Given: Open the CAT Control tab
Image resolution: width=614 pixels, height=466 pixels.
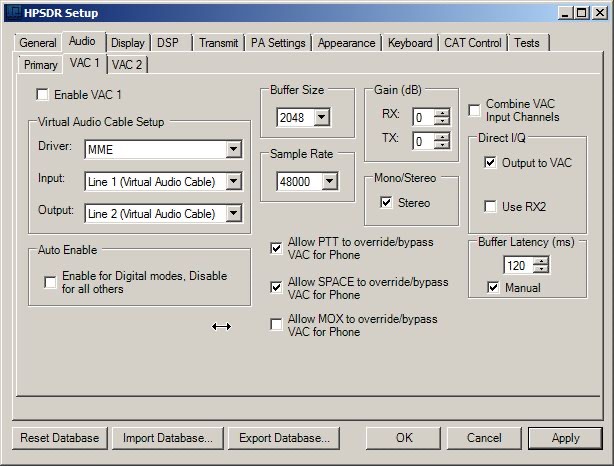Looking at the screenshot, I should coord(473,43).
